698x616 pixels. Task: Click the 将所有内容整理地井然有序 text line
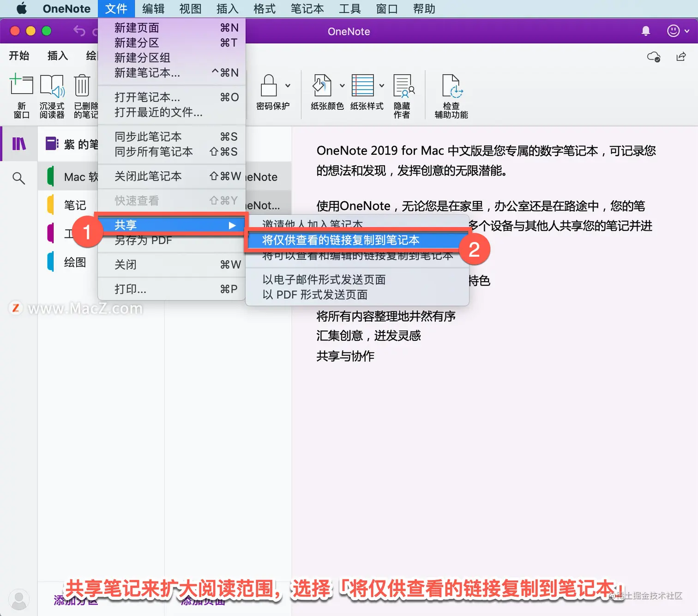pos(386,316)
